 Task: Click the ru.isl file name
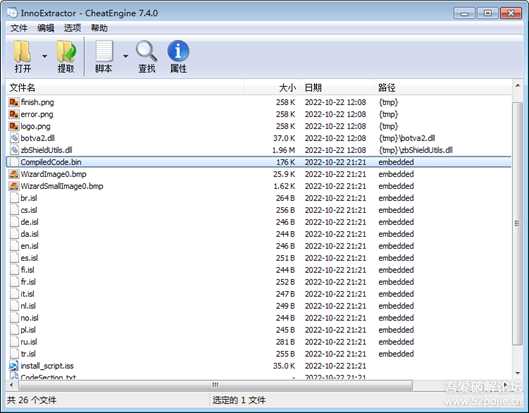pos(29,342)
